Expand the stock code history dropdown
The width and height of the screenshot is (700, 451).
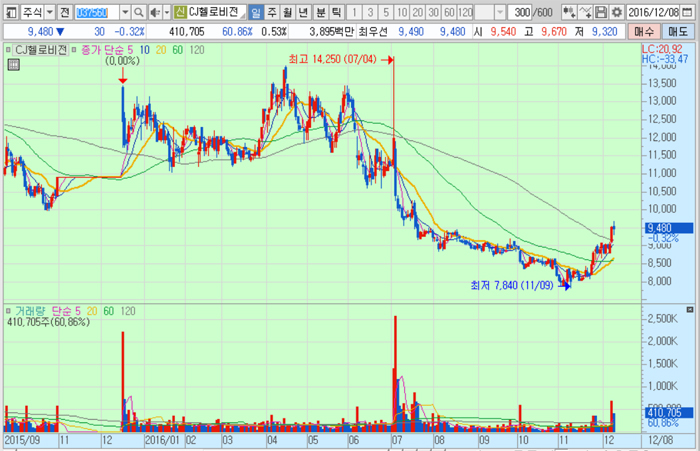pyautogui.click(x=124, y=13)
